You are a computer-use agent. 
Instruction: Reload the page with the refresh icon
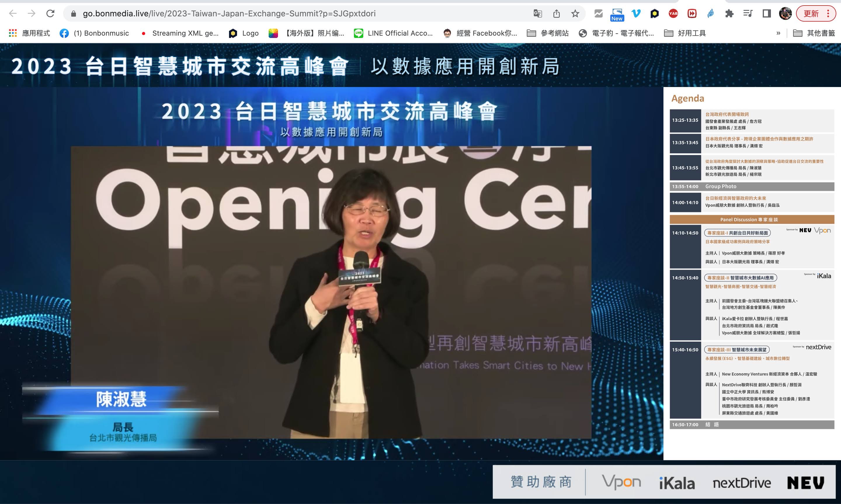(50, 14)
